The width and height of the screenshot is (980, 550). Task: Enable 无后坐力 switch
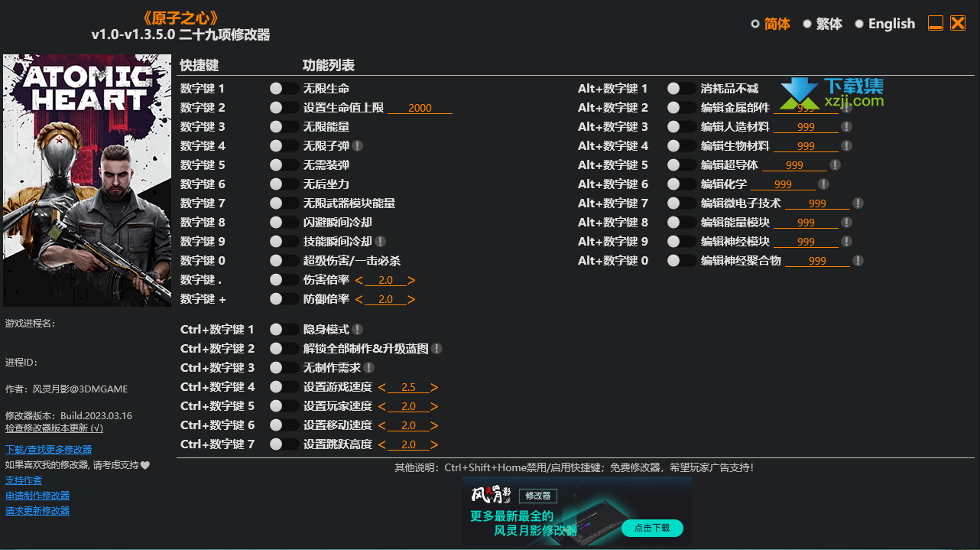click(284, 184)
